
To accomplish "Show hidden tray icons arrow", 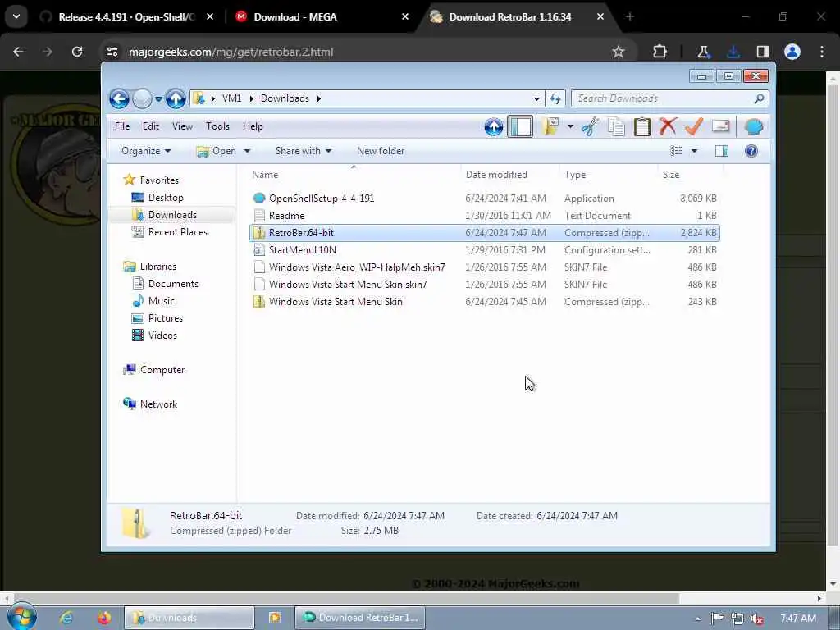I will [x=697, y=619].
